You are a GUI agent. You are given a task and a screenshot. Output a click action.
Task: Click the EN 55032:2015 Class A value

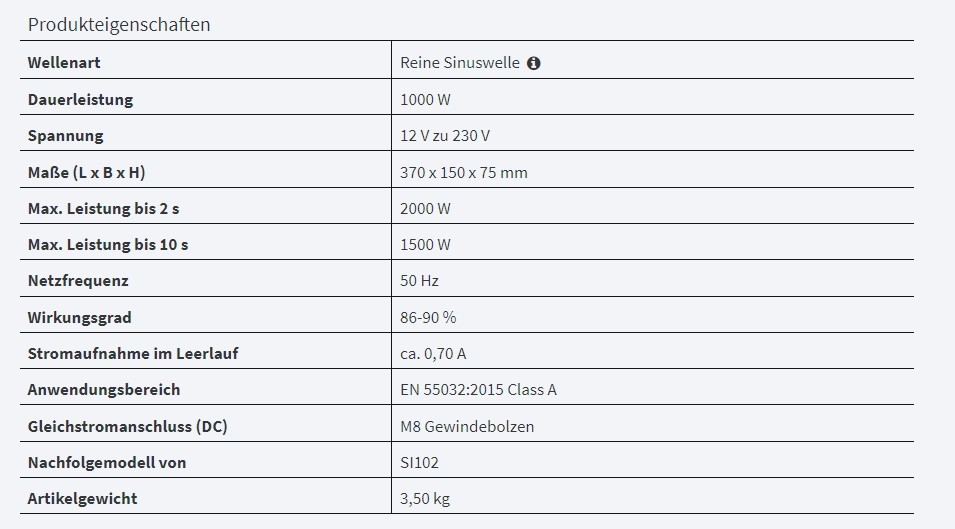pos(478,390)
